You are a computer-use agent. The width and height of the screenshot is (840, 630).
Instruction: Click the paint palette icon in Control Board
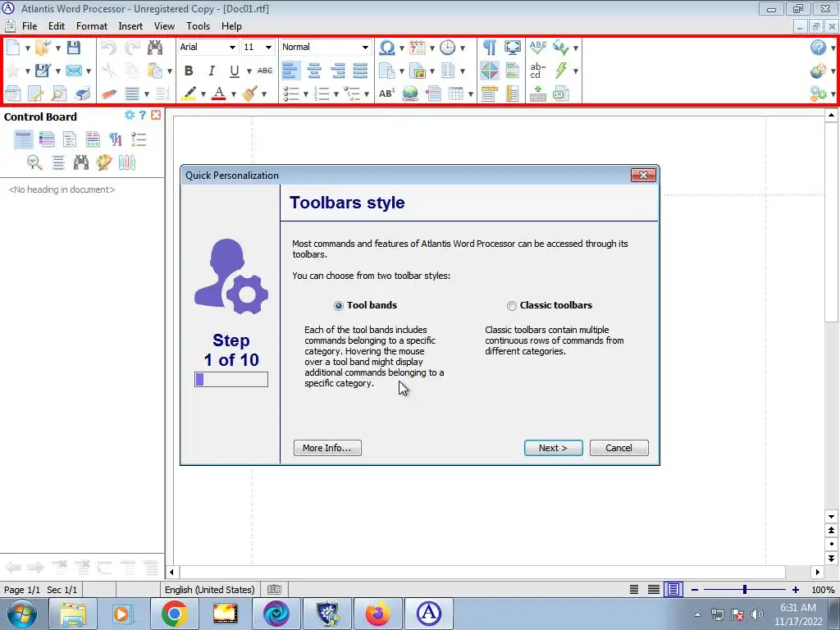pos(104,162)
